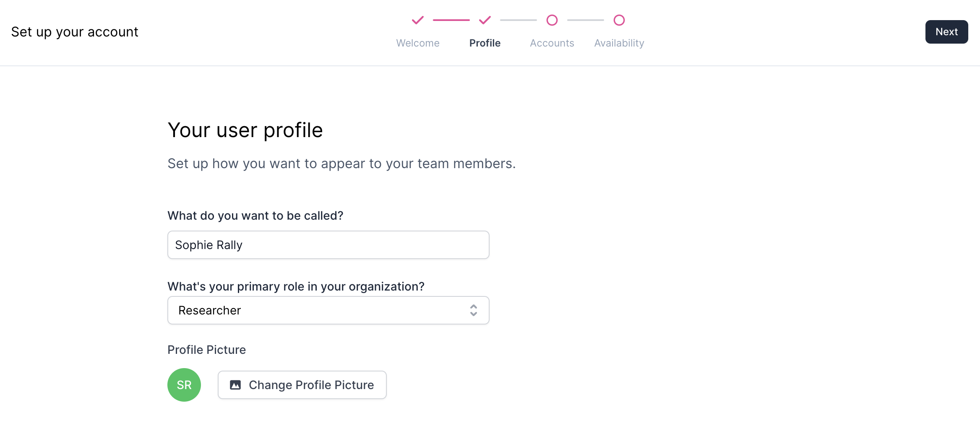The image size is (980, 431).
Task: Click the Accounts step circle indicator
Action: pyautogui.click(x=552, y=20)
